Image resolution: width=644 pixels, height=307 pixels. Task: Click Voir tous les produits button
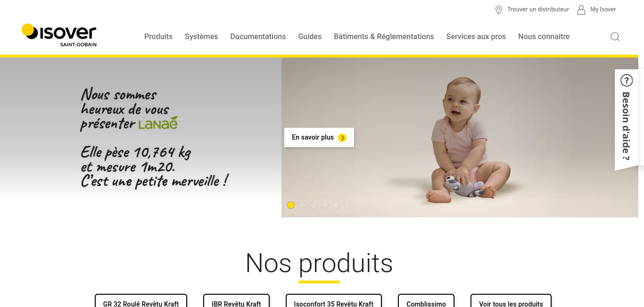511,301
